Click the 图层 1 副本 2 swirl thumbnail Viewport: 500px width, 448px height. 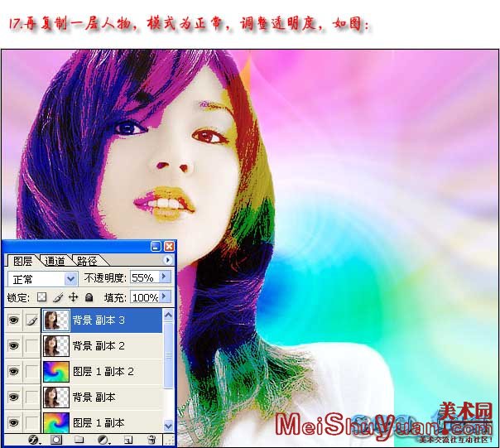click(56, 372)
